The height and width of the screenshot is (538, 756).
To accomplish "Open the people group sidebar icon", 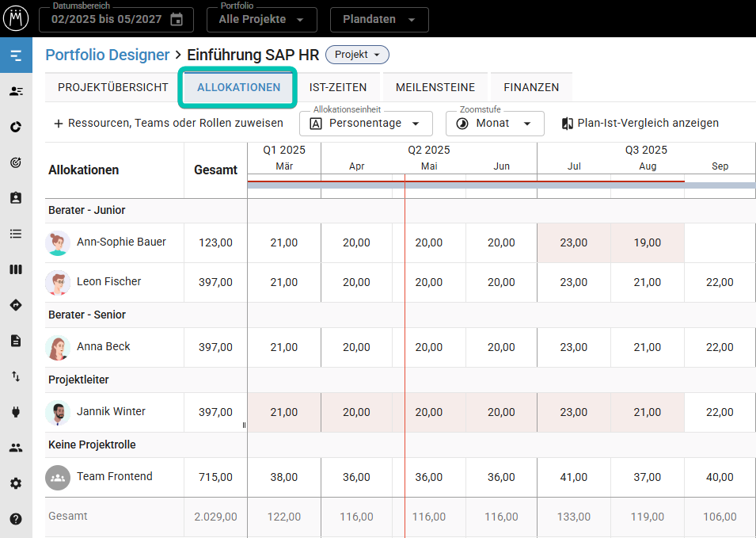I will pyautogui.click(x=16, y=448).
